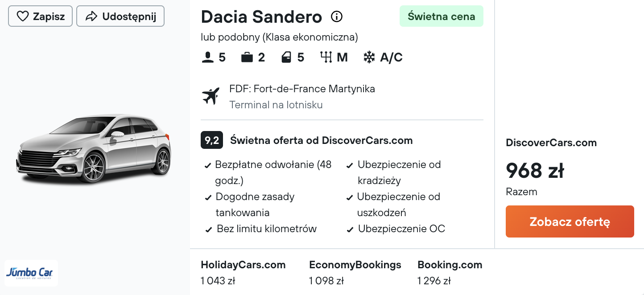
Task: Click the luggage bags icon
Action: pyautogui.click(x=247, y=57)
